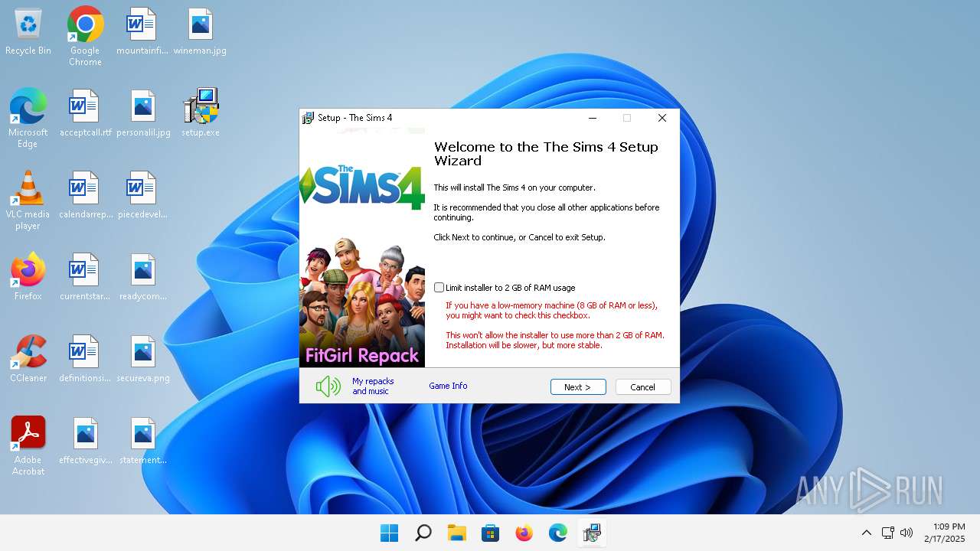This screenshot has height=551, width=980.
Task: Select the calendarrep... Word document
Action: [x=85, y=197]
